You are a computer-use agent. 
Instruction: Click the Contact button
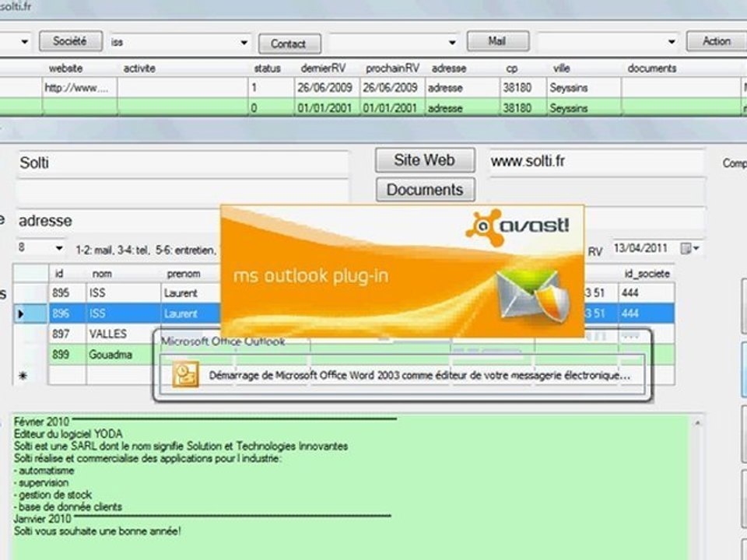point(289,44)
